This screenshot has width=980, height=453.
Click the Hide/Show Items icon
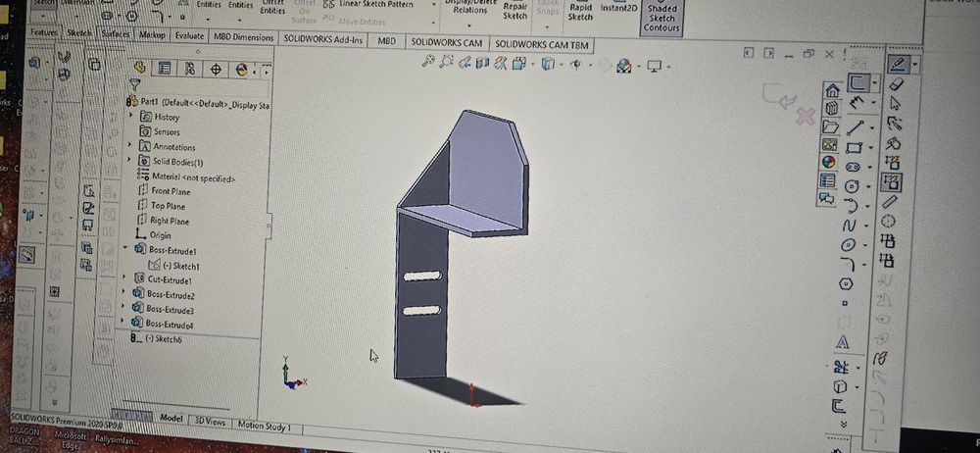pyautogui.click(x=575, y=65)
